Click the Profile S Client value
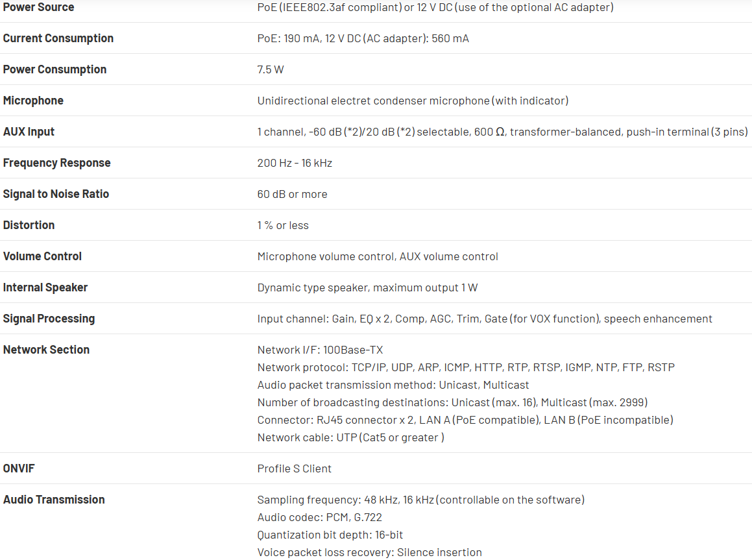 294,469
